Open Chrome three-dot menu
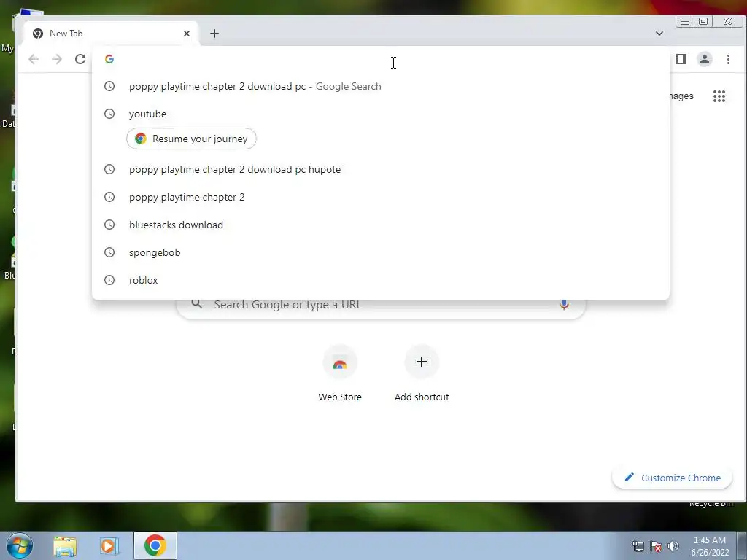Viewport: 747px width, 560px height. click(x=728, y=59)
